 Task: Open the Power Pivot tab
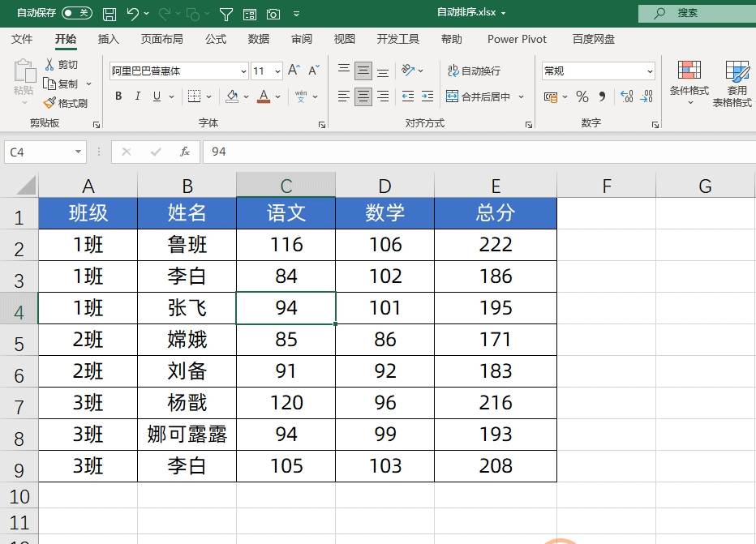pos(517,38)
